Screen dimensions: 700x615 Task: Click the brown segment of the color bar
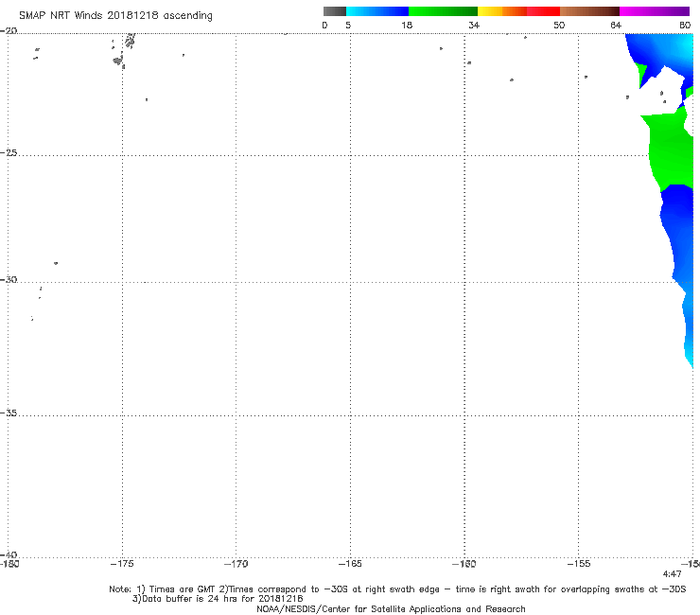[589, 11]
